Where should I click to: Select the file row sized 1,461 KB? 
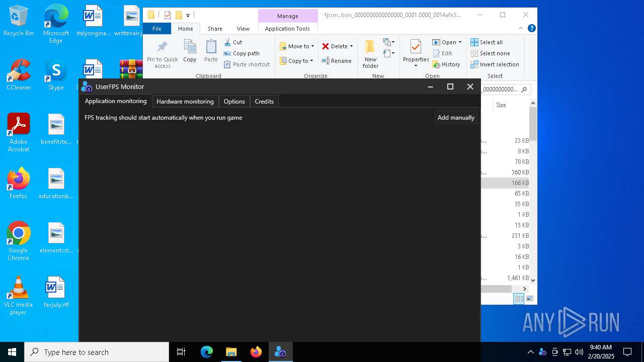coord(505,278)
